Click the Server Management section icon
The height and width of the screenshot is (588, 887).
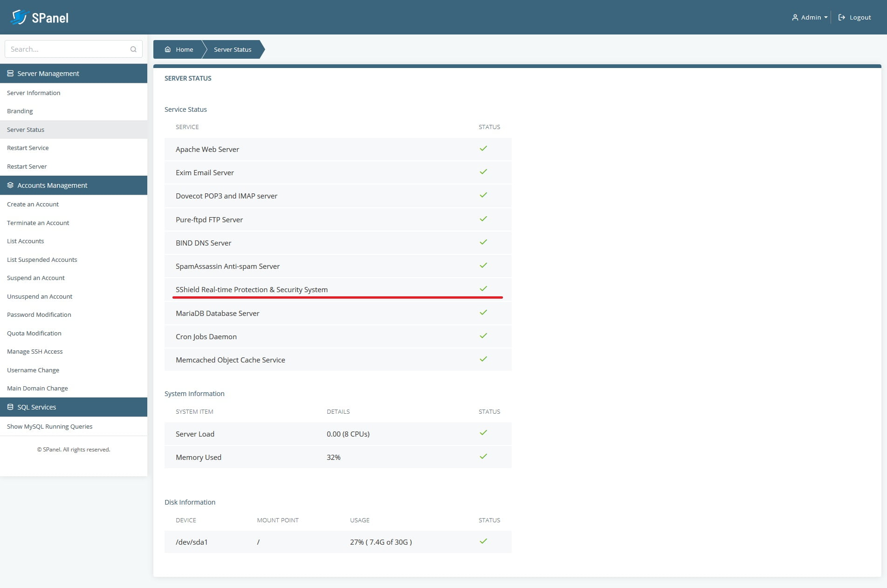[10, 73]
